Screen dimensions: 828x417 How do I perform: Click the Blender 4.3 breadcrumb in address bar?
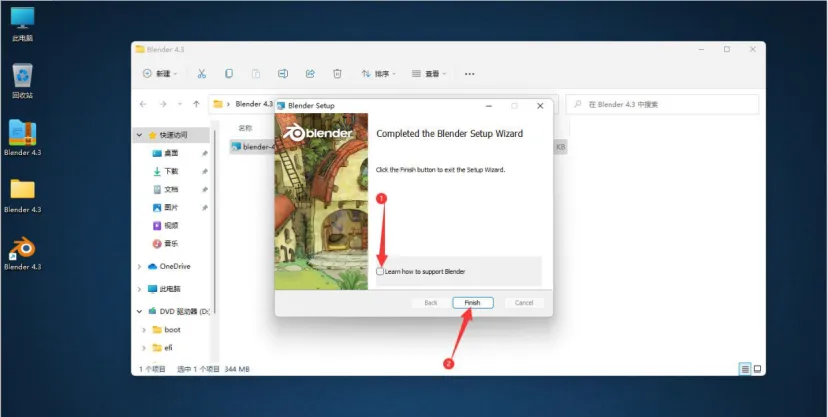(x=254, y=104)
